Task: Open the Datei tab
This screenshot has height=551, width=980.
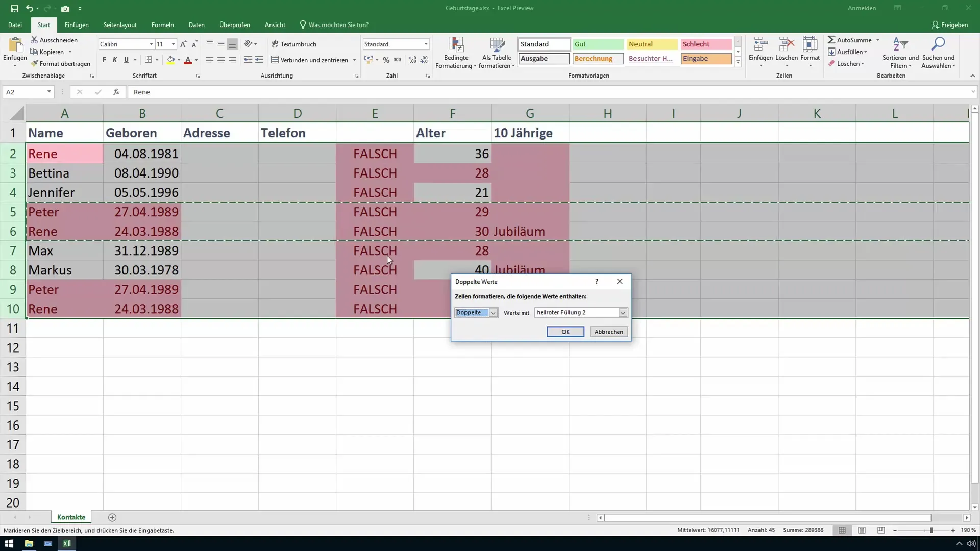Action: (15, 24)
